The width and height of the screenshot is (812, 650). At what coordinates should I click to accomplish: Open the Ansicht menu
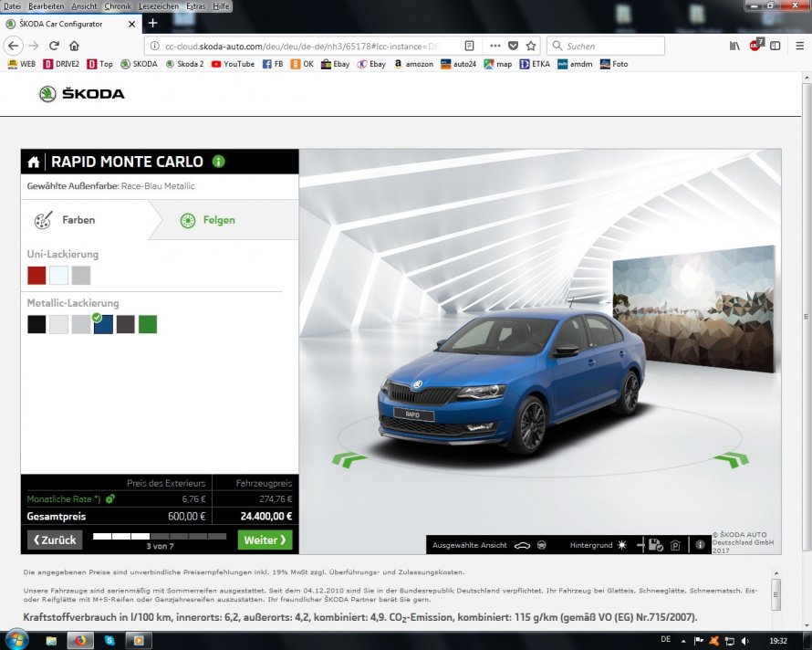point(85,6)
